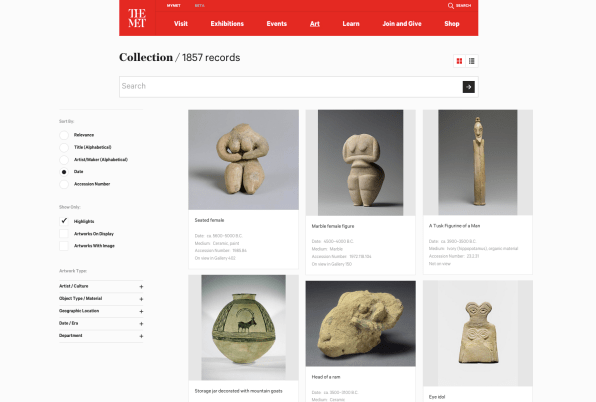Open the Art menu item
Image resolution: width=596 pixels, height=402 pixels.
click(x=315, y=24)
